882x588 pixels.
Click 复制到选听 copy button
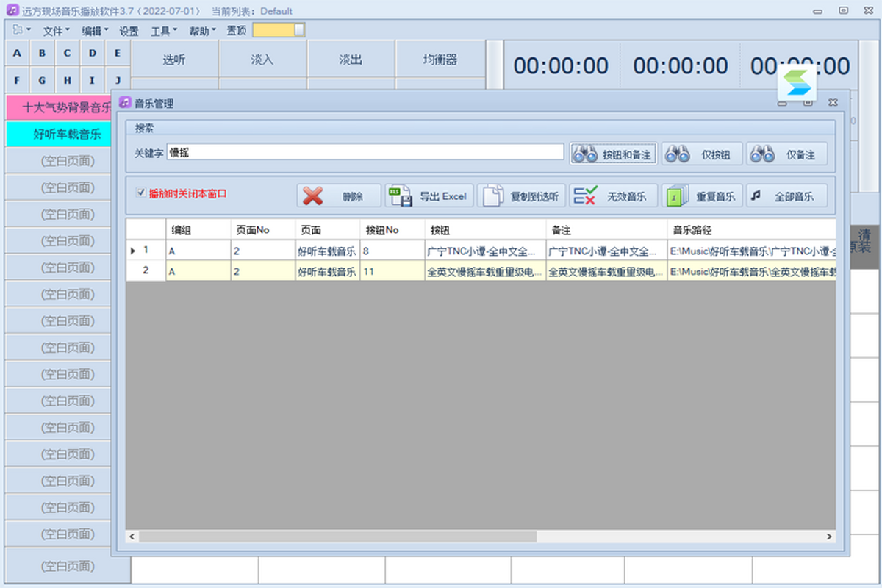coord(521,196)
